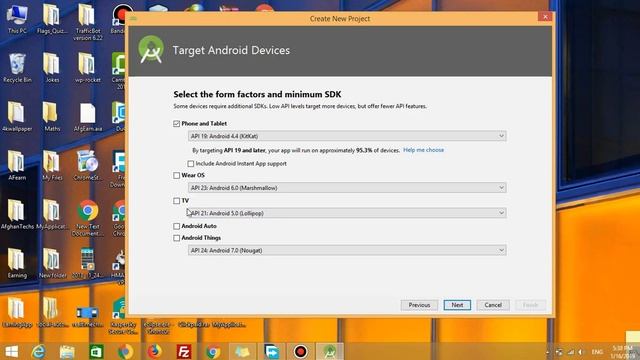Click the Next button
The height and width of the screenshot is (360, 640).
point(457,305)
